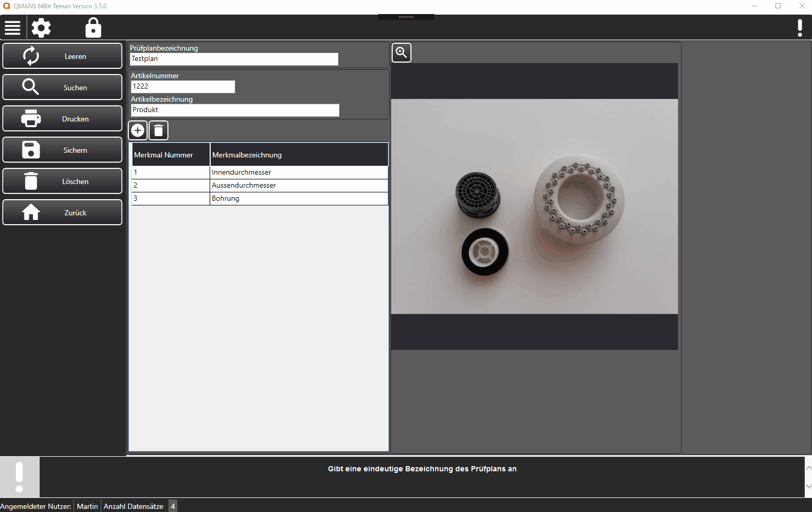Click the Leeren button
The height and width of the screenshot is (512, 812).
[x=63, y=56]
